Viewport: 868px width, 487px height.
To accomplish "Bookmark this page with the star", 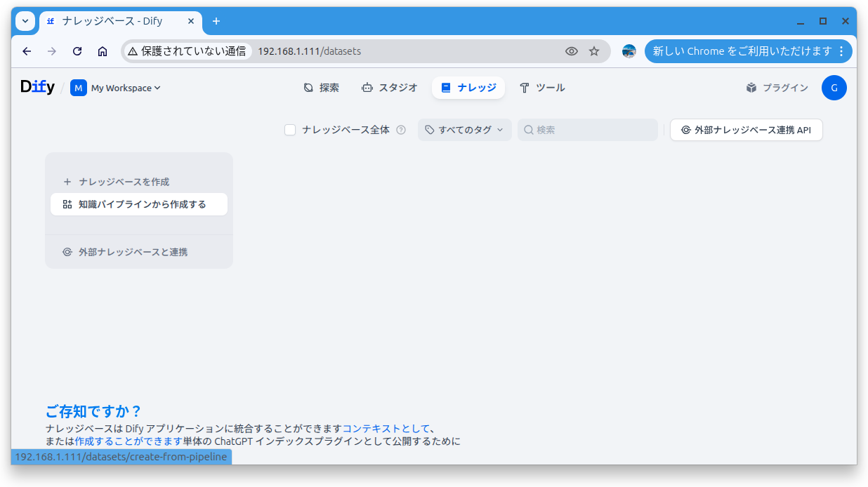I will pyautogui.click(x=594, y=51).
